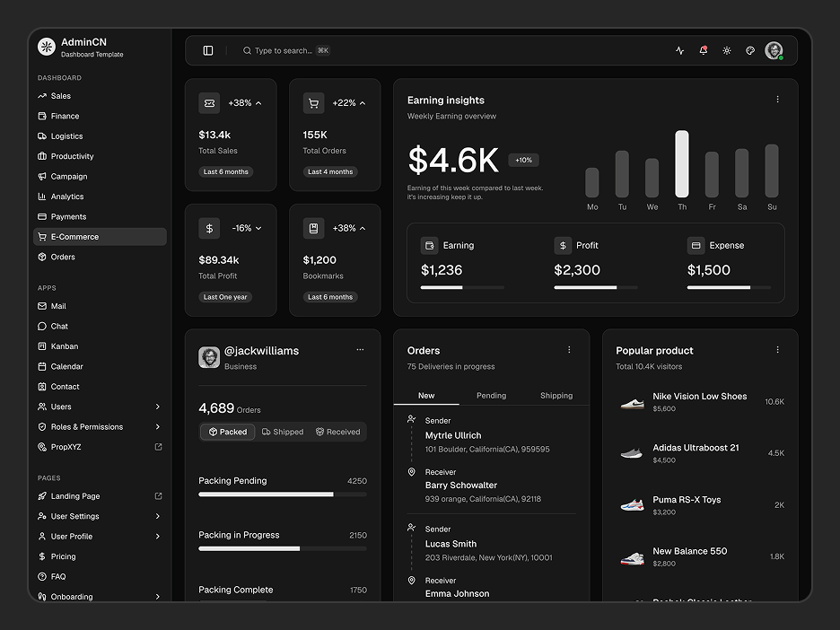Open the notifications bell

pyautogui.click(x=704, y=50)
